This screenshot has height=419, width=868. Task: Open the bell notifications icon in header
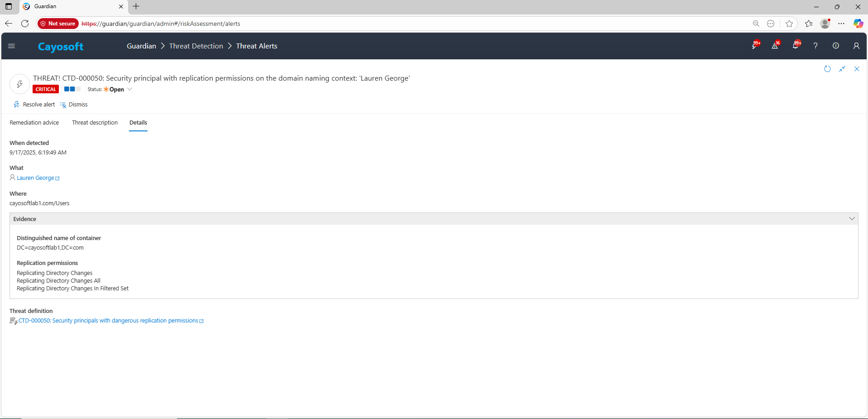[x=795, y=46]
